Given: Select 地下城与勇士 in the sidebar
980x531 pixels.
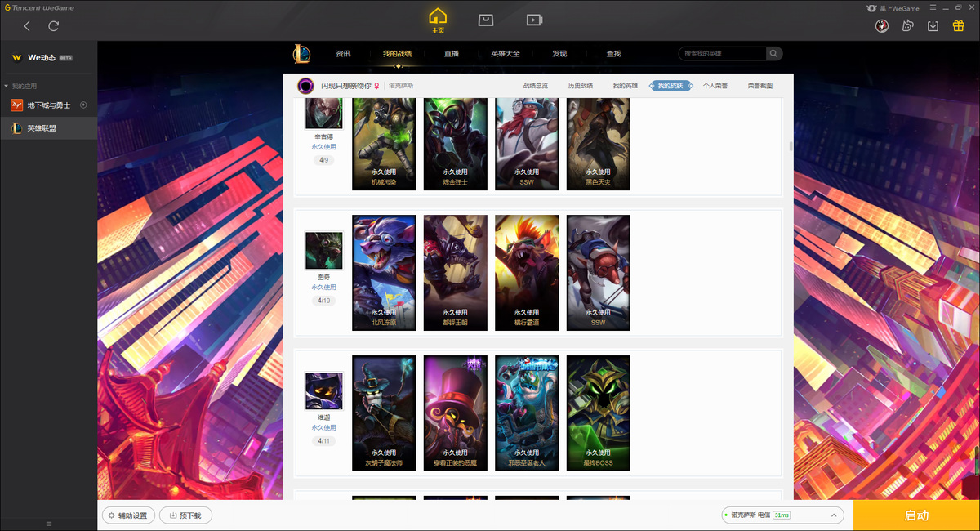Looking at the screenshot, I should click(x=48, y=105).
